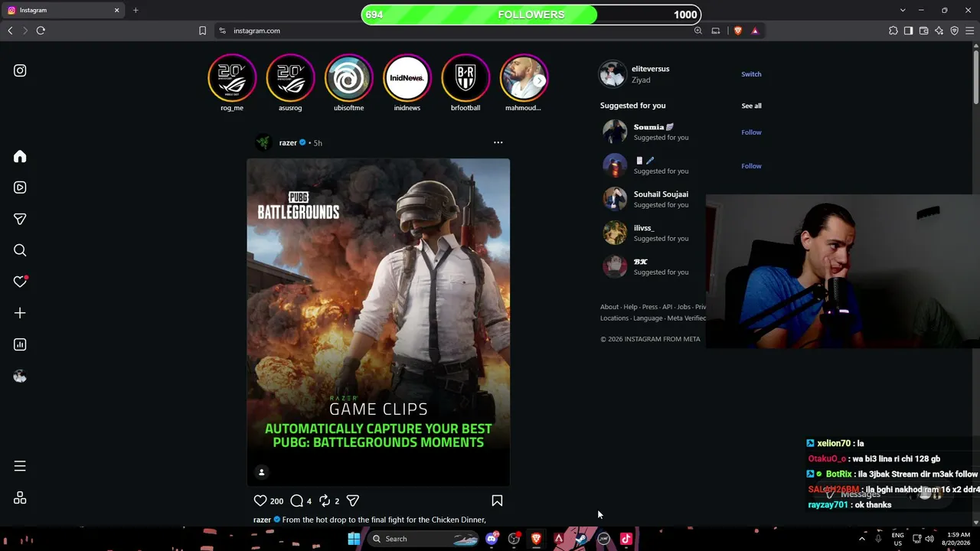Open Reels from the sidebar
Image resolution: width=980 pixels, height=551 pixels.
coord(20,187)
